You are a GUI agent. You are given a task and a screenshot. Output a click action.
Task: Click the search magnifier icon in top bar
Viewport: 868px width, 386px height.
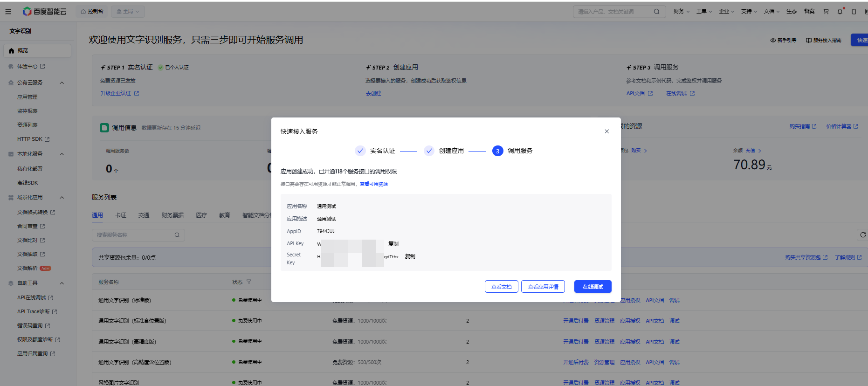(x=656, y=12)
